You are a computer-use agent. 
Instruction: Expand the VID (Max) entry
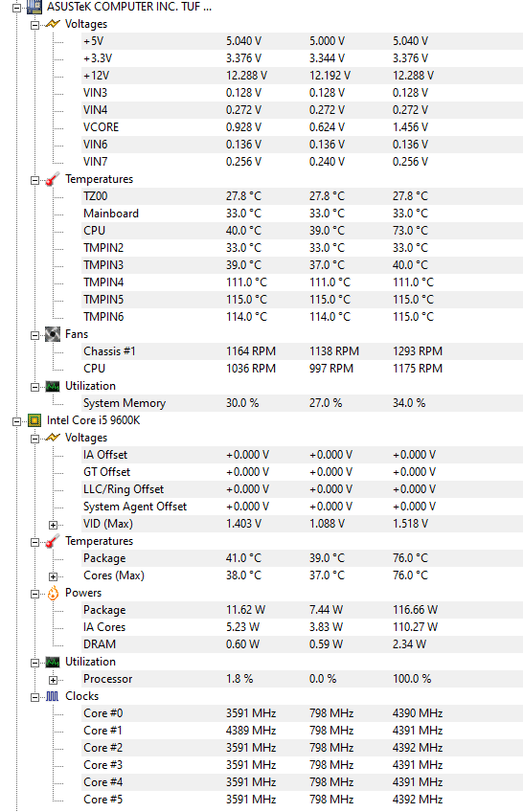(x=53, y=525)
